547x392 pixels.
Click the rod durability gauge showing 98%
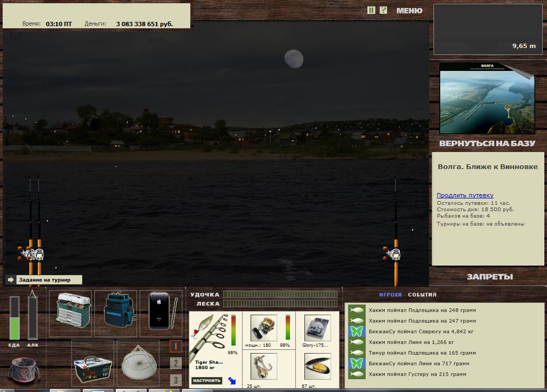[x=234, y=330]
